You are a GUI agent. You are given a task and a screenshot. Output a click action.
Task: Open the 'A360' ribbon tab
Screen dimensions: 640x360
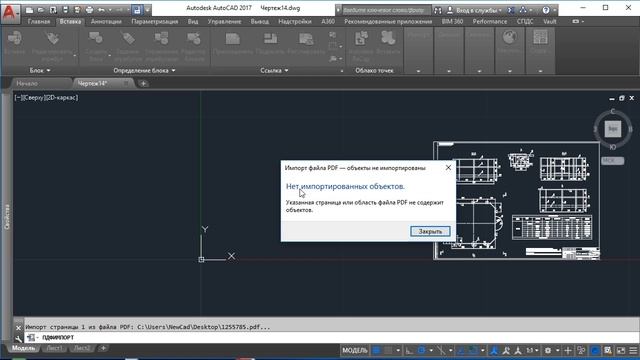pyautogui.click(x=328, y=21)
